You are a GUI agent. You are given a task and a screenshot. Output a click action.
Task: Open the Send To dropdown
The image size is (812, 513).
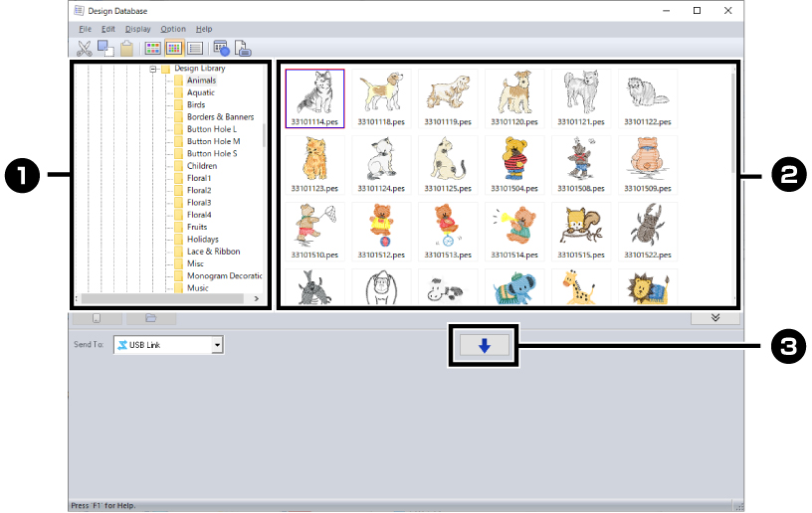pyautogui.click(x=217, y=345)
